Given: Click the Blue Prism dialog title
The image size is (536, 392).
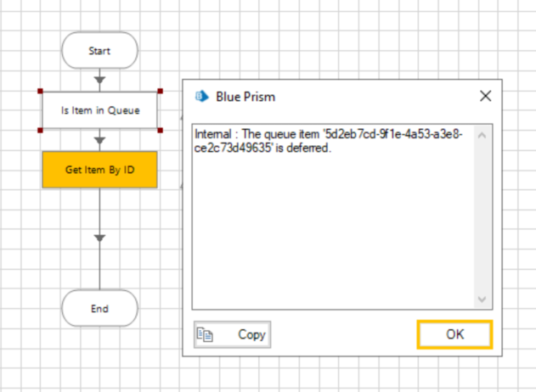Looking at the screenshot, I should [245, 97].
